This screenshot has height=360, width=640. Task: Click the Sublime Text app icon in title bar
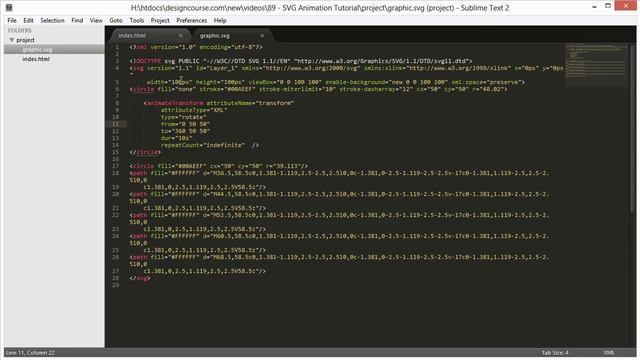coord(9,7)
